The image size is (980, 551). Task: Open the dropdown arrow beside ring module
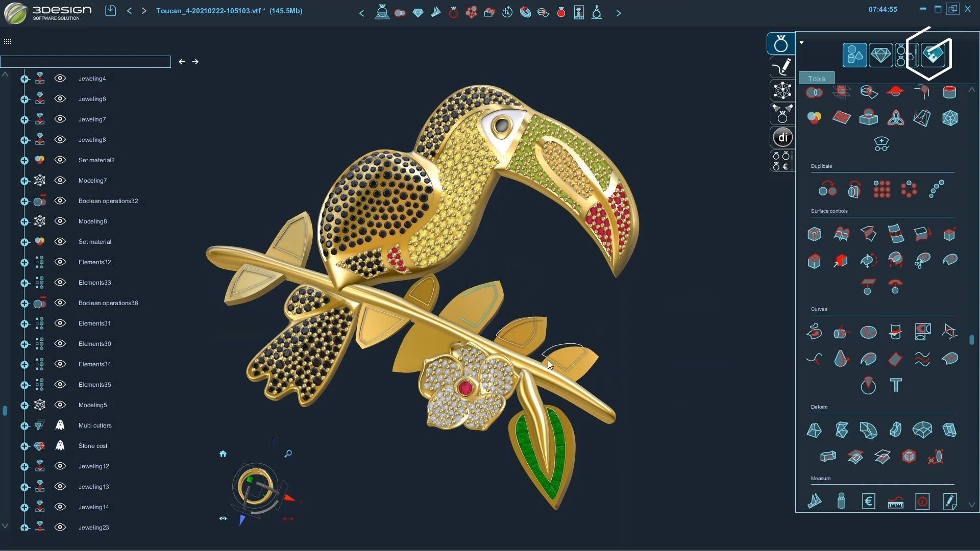(x=801, y=42)
